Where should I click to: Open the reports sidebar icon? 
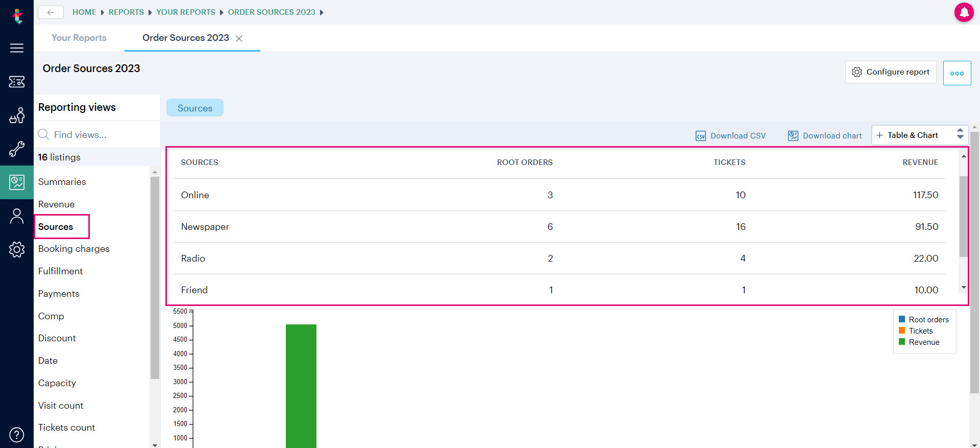click(17, 182)
